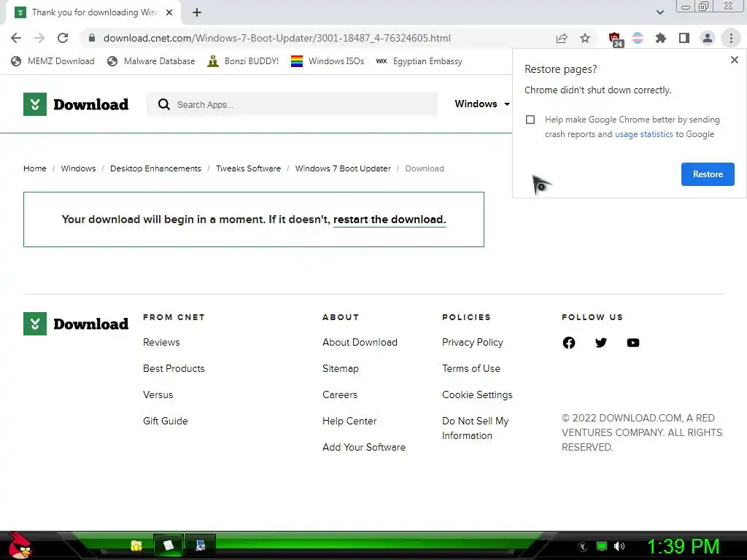Expand hidden tray icons arrow
This screenshot has height=560, width=747.
583,547
